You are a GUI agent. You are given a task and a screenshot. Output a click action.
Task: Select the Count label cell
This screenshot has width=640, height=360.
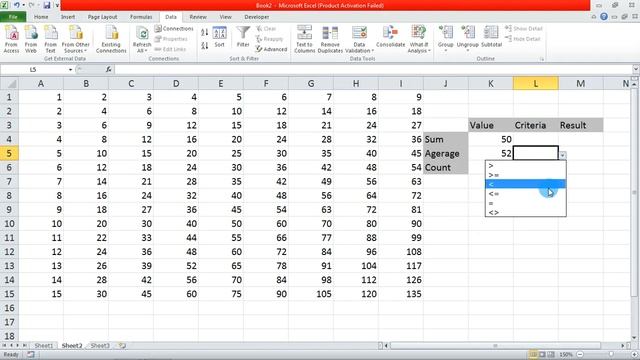point(446,167)
